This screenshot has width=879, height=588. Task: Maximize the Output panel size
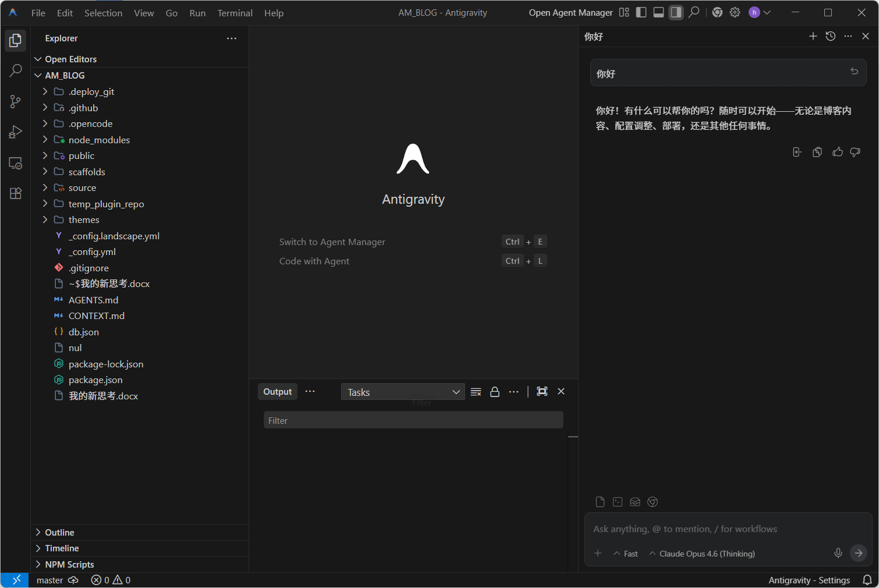pyautogui.click(x=542, y=392)
